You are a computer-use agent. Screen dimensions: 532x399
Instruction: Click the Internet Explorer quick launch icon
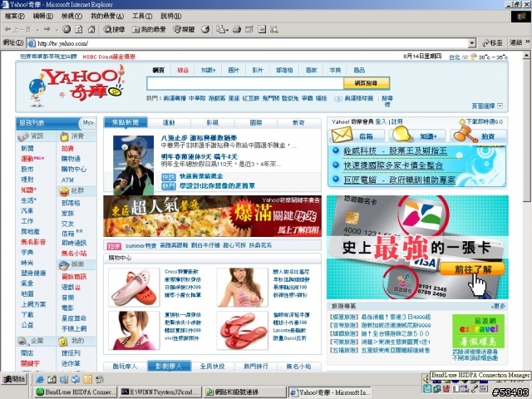pyautogui.click(x=40, y=379)
